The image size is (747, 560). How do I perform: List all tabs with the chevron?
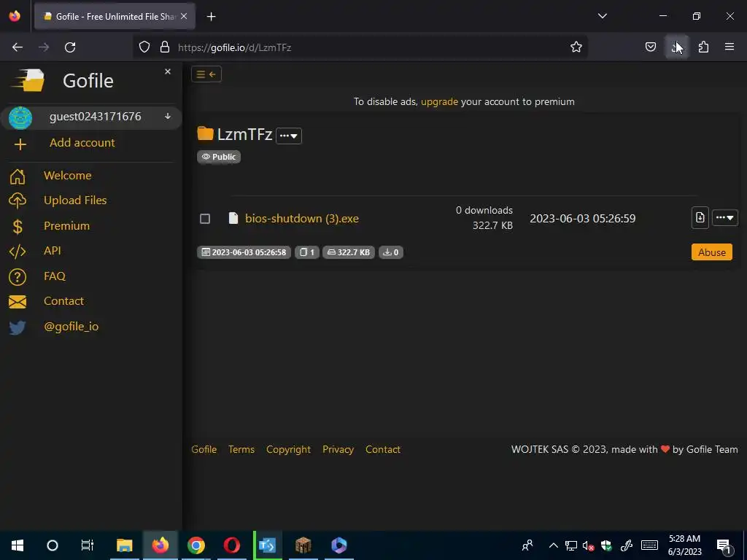point(602,16)
